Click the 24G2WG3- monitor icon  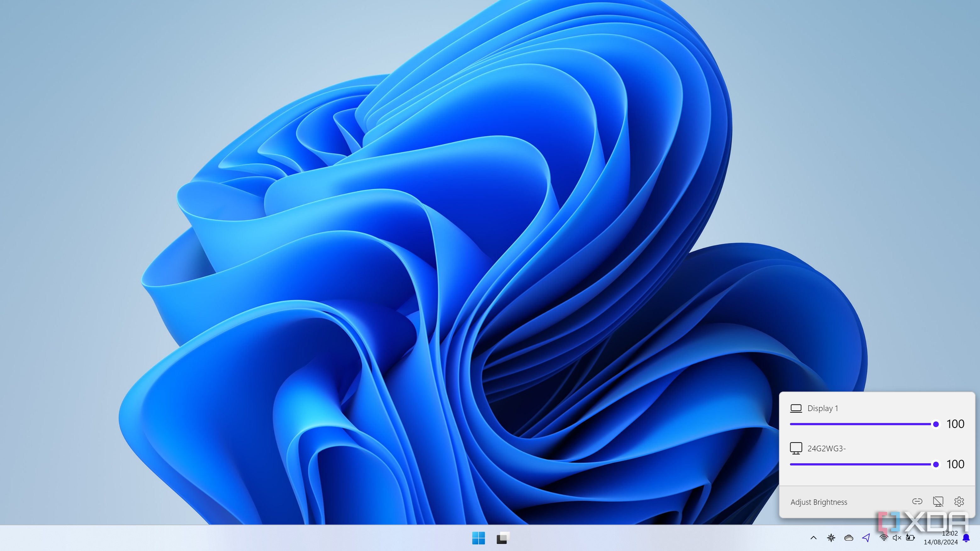(796, 448)
